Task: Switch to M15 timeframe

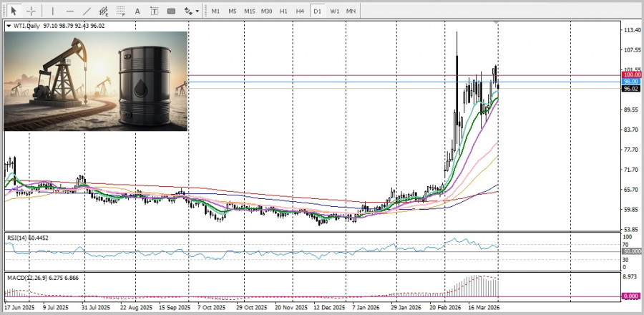Action: 249,11
